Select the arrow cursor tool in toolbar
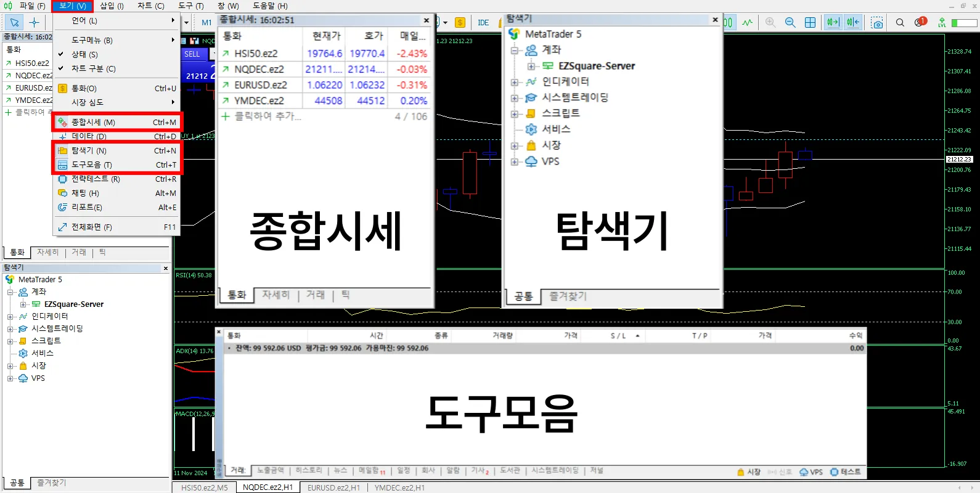This screenshot has width=980, height=493. [x=14, y=22]
